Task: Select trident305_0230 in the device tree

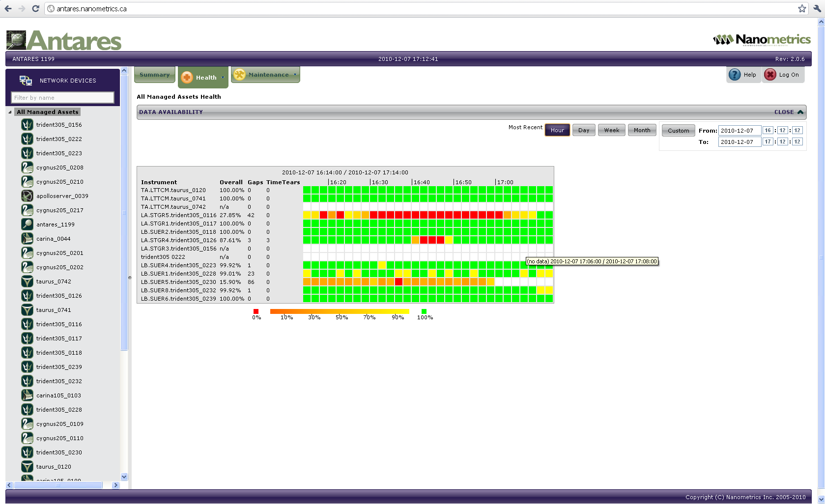Action: pos(59,452)
